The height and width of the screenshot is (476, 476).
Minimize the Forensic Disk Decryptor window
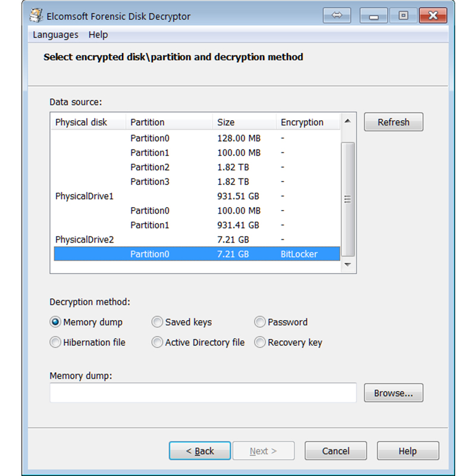(374, 15)
